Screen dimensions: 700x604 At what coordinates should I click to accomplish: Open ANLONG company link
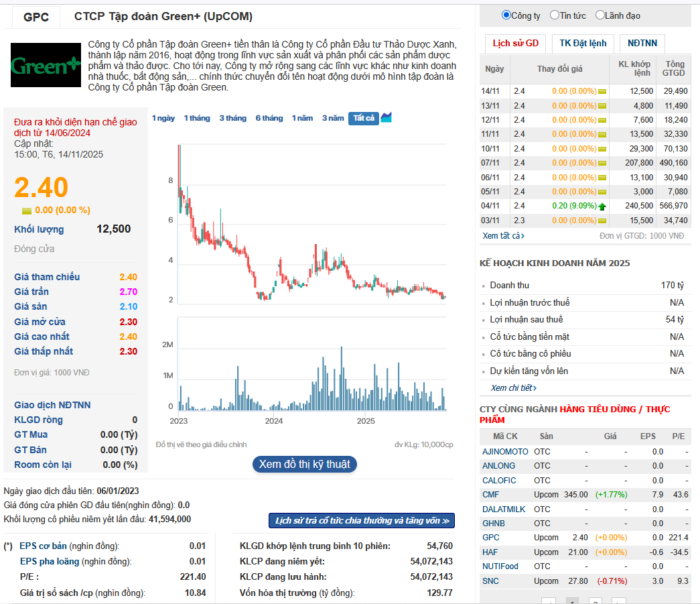click(498, 465)
